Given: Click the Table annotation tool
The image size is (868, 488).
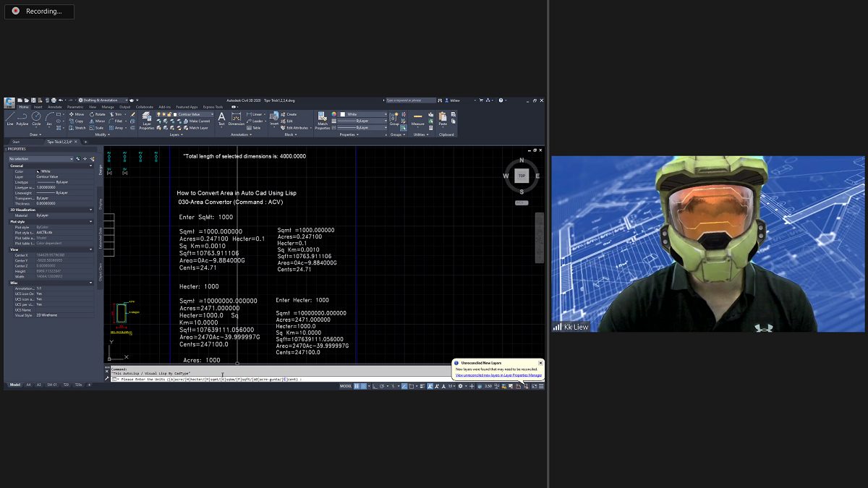Looking at the screenshot, I should pos(254,128).
